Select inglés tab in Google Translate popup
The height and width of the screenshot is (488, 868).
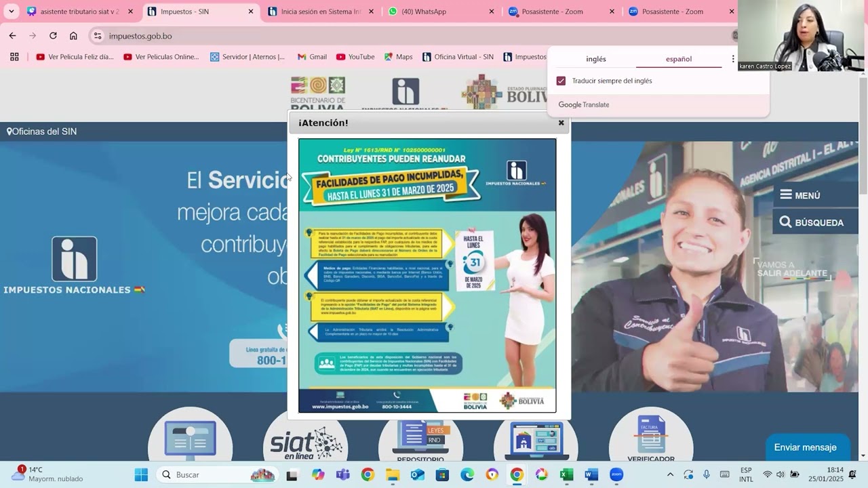coord(596,59)
